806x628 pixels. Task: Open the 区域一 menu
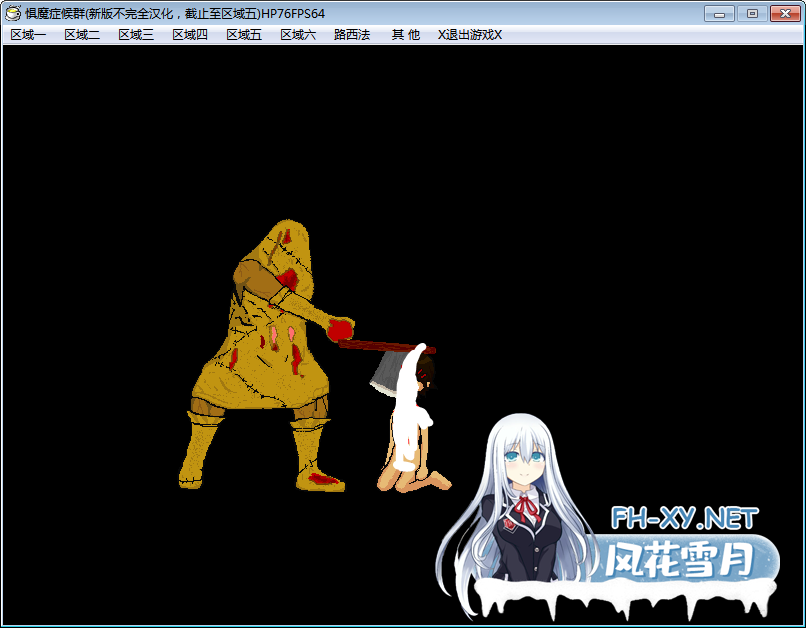[x=27, y=34]
